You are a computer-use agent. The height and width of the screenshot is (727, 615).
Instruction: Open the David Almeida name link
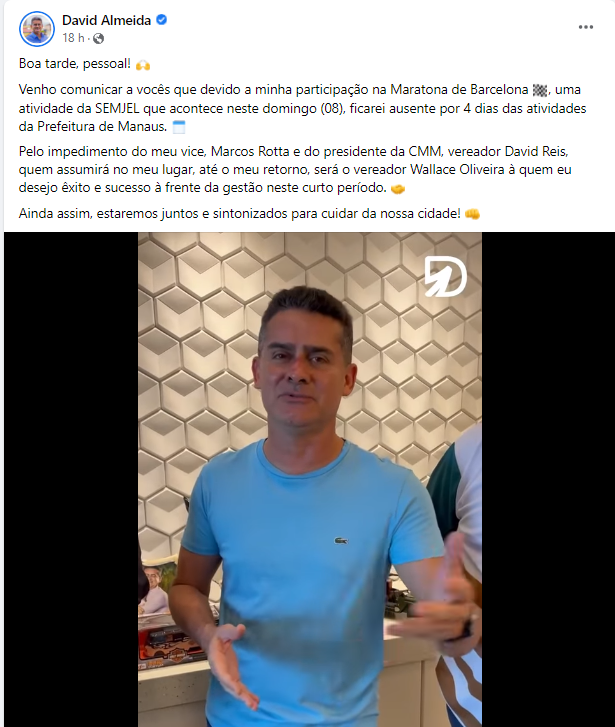(x=107, y=20)
